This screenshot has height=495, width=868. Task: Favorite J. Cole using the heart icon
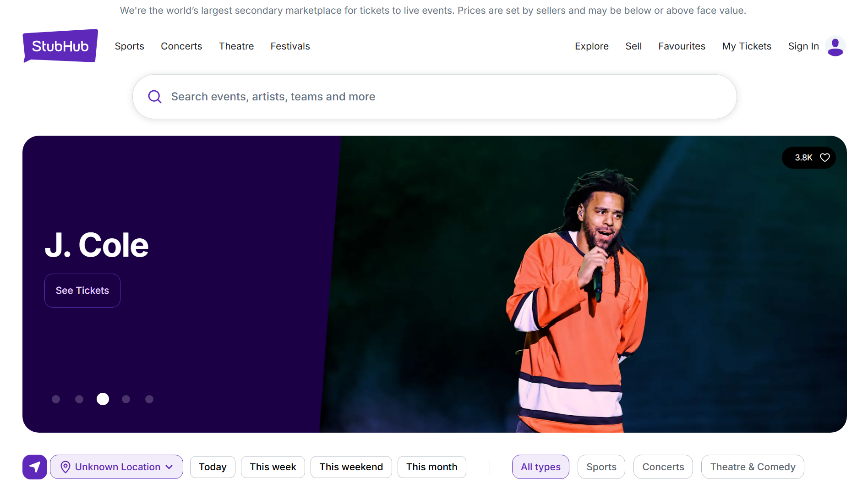(x=824, y=157)
